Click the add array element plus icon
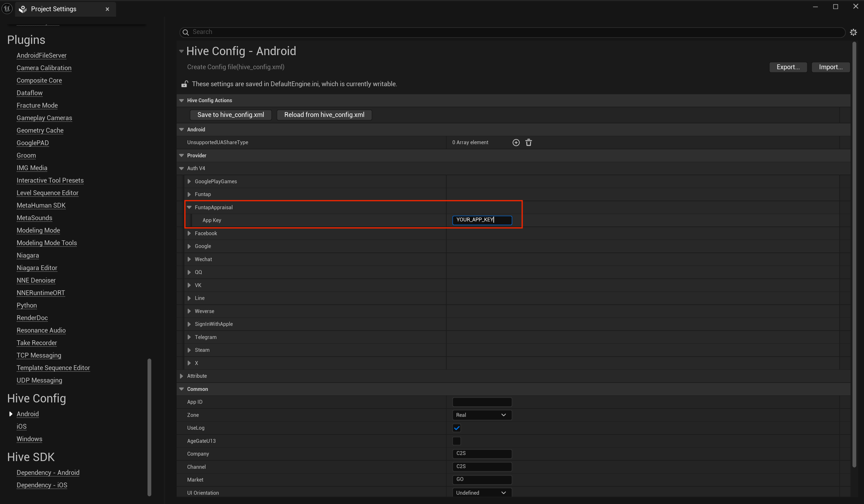This screenshot has height=504, width=864. 516,143
